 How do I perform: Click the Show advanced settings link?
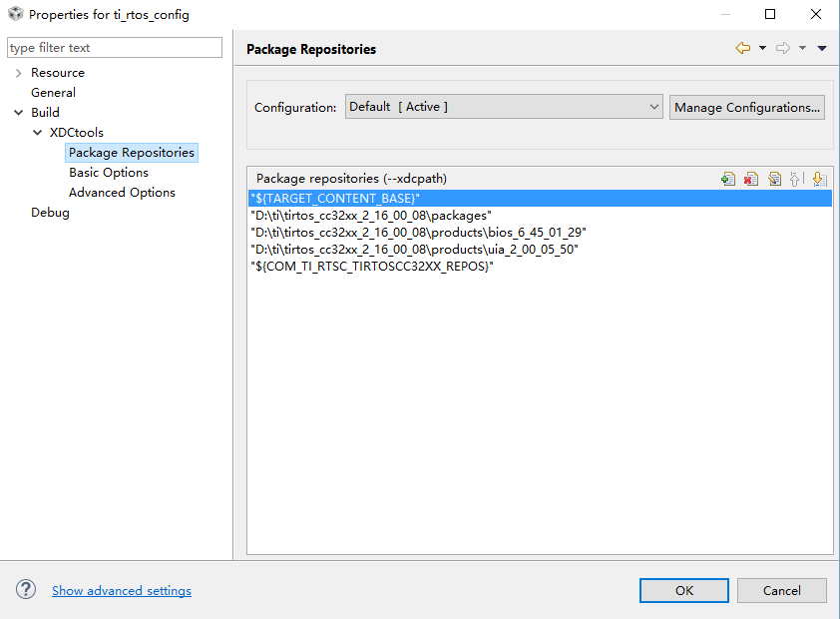coord(122,591)
